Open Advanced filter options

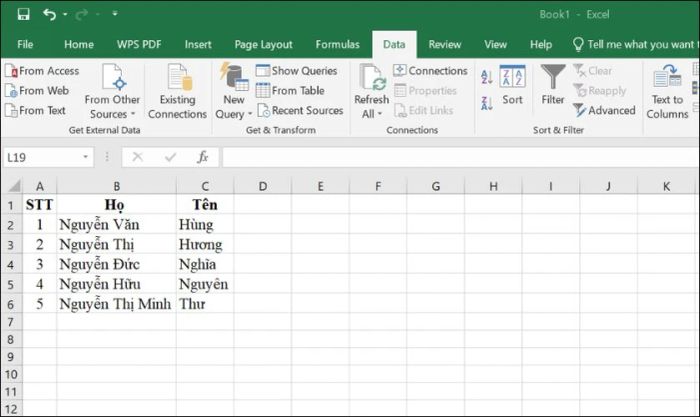coord(604,110)
